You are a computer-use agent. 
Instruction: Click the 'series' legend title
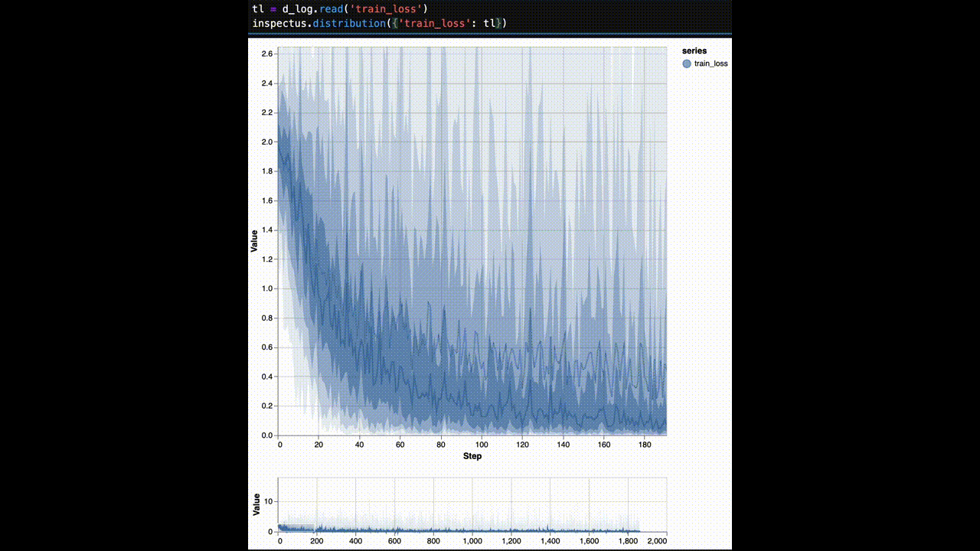[x=694, y=51]
